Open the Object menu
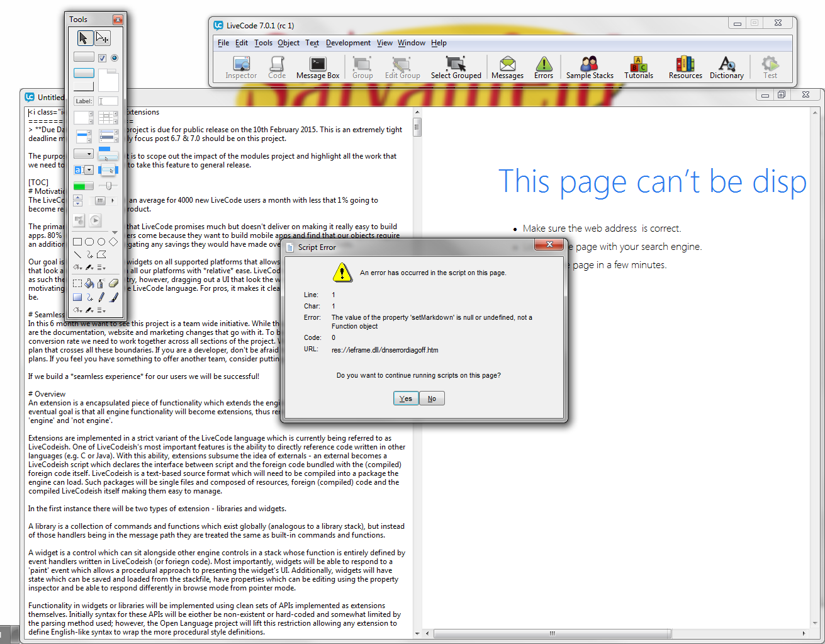The height and width of the screenshot is (644, 825). point(288,43)
